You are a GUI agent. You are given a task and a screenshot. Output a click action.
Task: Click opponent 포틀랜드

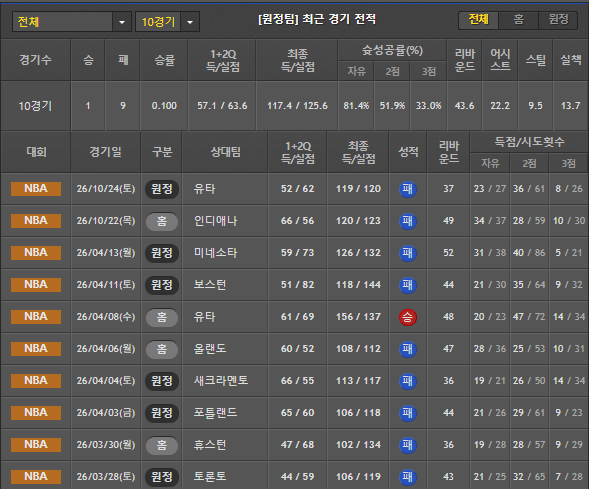(x=216, y=413)
